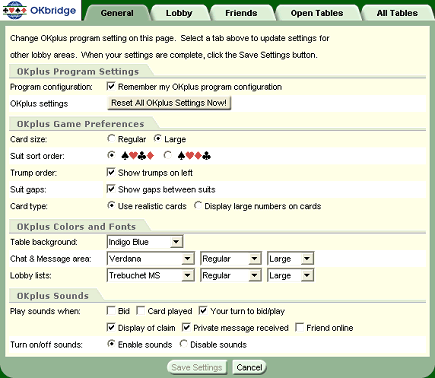The image size is (435, 378).
Task: Open the Friends tab
Action: pyautogui.click(x=241, y=13)
